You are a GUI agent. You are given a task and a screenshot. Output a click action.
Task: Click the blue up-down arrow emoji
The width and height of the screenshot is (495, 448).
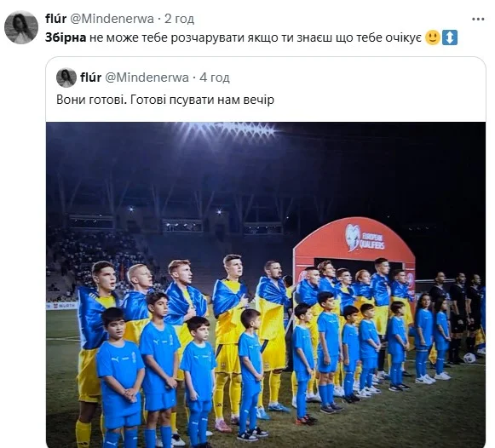click(450, 37)
